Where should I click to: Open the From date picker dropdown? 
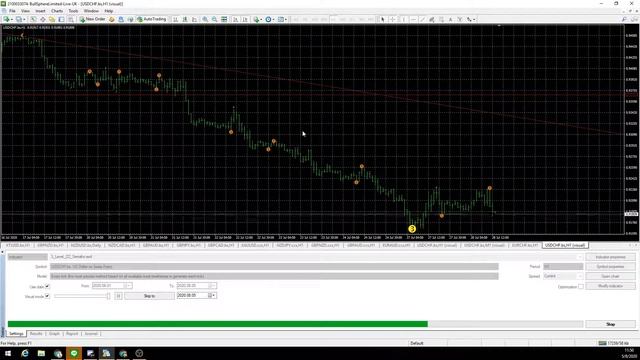click(x=129, y=286)
